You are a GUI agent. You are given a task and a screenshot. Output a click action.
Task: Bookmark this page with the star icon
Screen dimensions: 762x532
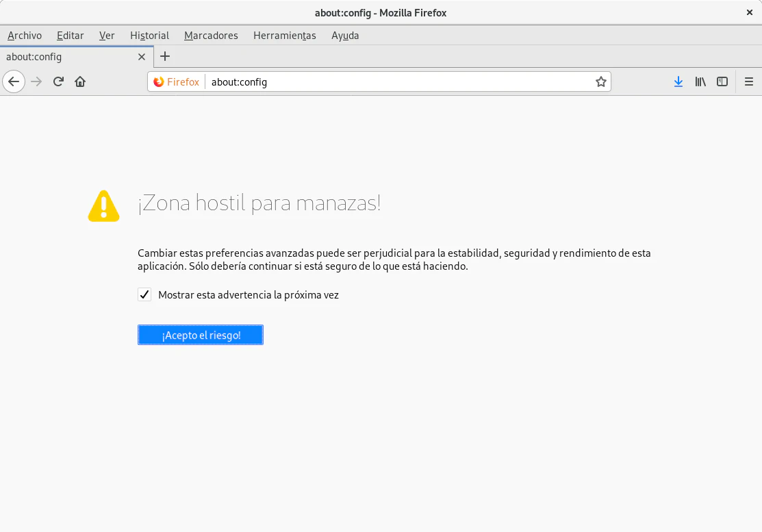point(600,82)
